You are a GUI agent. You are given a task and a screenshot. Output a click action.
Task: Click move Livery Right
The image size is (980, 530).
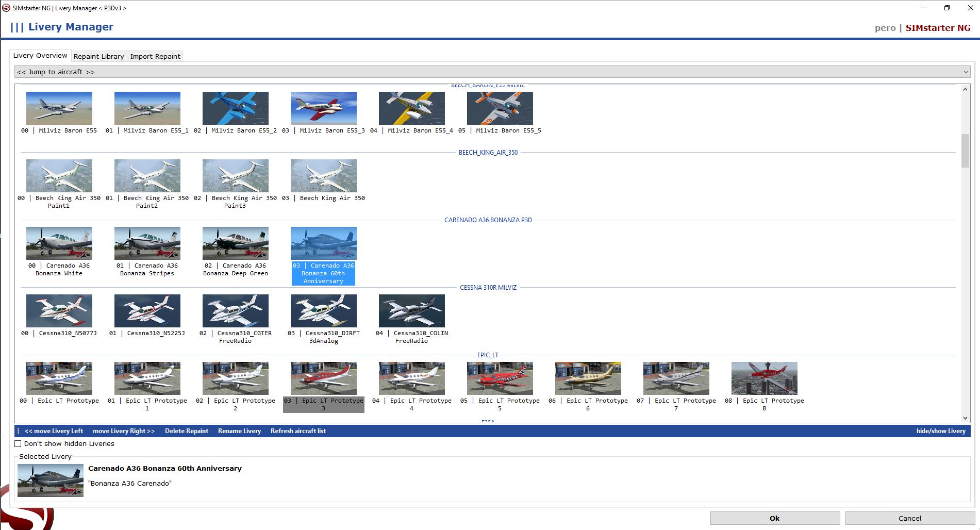pyautogui.click(x=124, y=431)
